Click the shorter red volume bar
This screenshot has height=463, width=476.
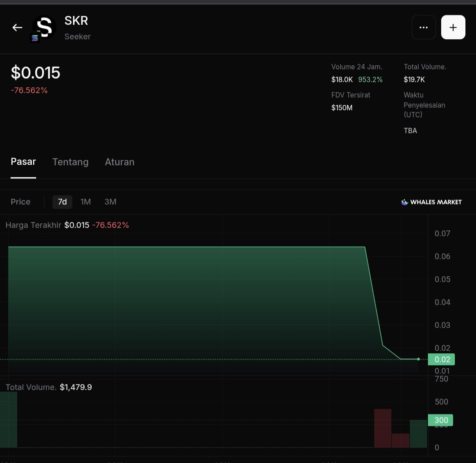click(x=400, y=441)
